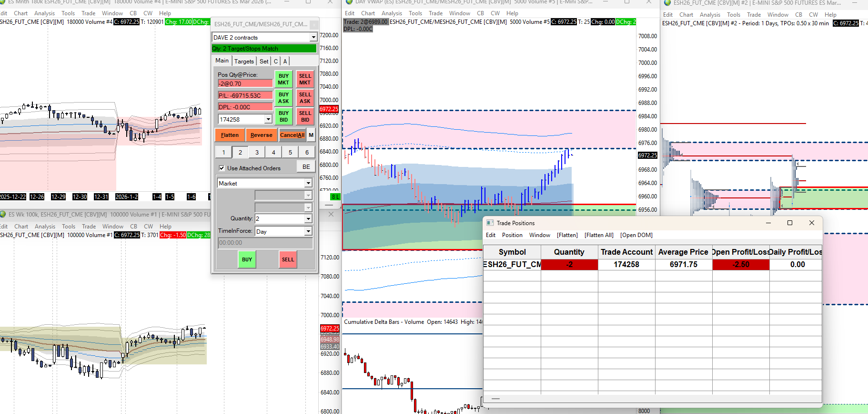The height and width of the screenshot is (414, 868).
Task: Click the 6948.98 price label on scale
Action: tap(330, 340)
